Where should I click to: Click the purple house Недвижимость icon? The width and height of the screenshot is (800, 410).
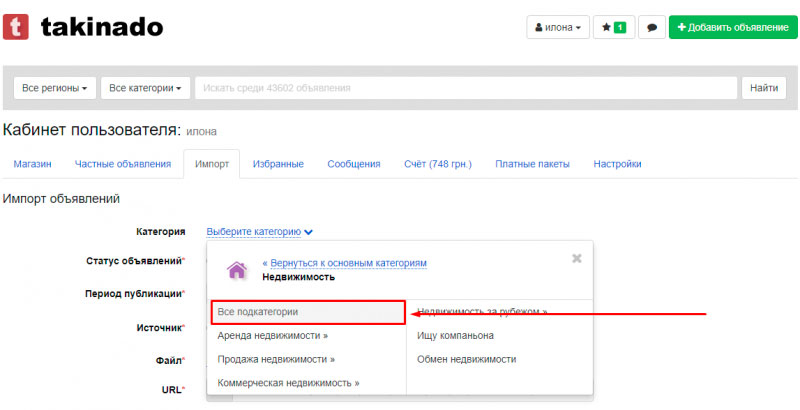(237, 270)
